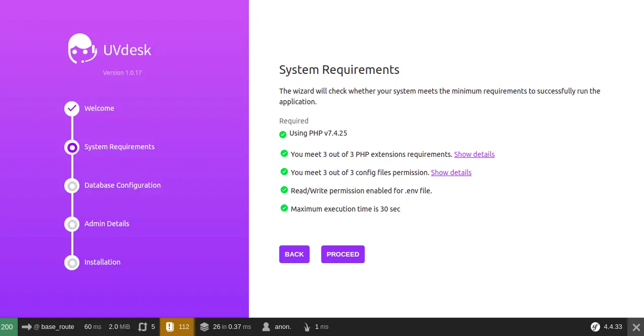This screenshot has height=336, width=644.
Task: Open the AJAX requests panel showing 5
Action: point(147,327)
